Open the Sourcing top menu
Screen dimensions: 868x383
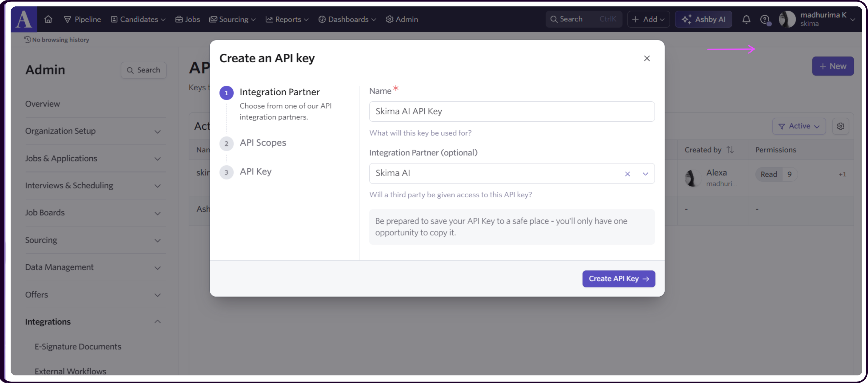click(232, 20)
